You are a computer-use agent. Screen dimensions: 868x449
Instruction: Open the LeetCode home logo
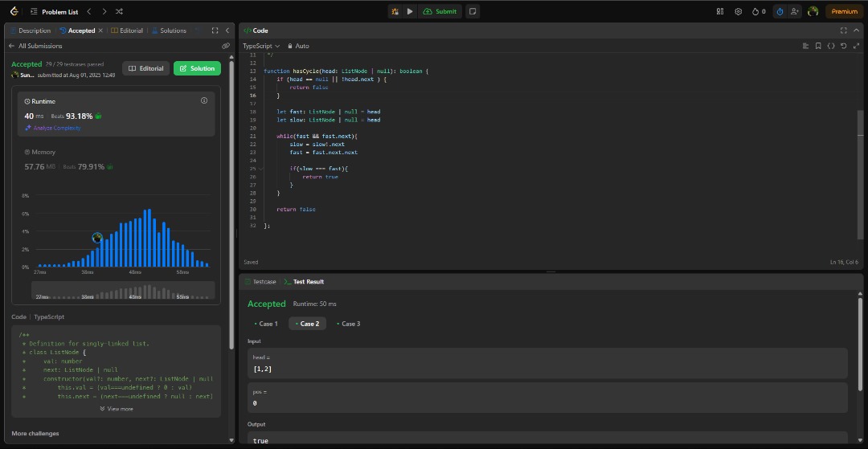[x=14, y=11]
